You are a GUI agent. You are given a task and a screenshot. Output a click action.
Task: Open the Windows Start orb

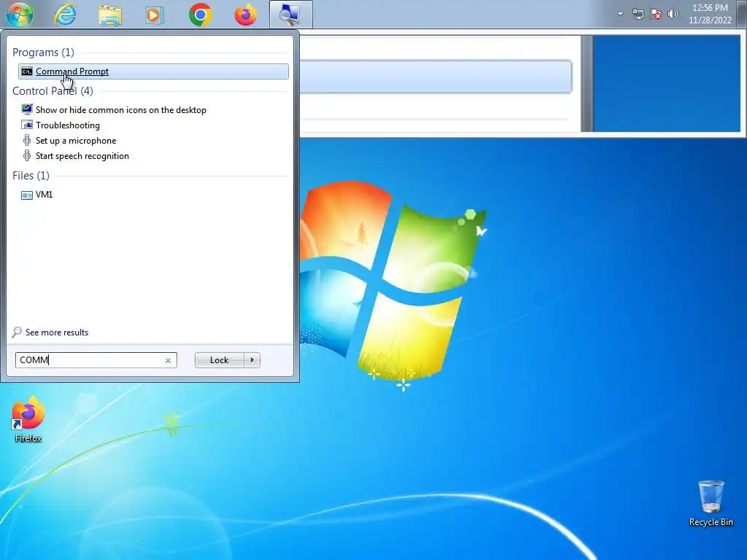tap(20, 15)
